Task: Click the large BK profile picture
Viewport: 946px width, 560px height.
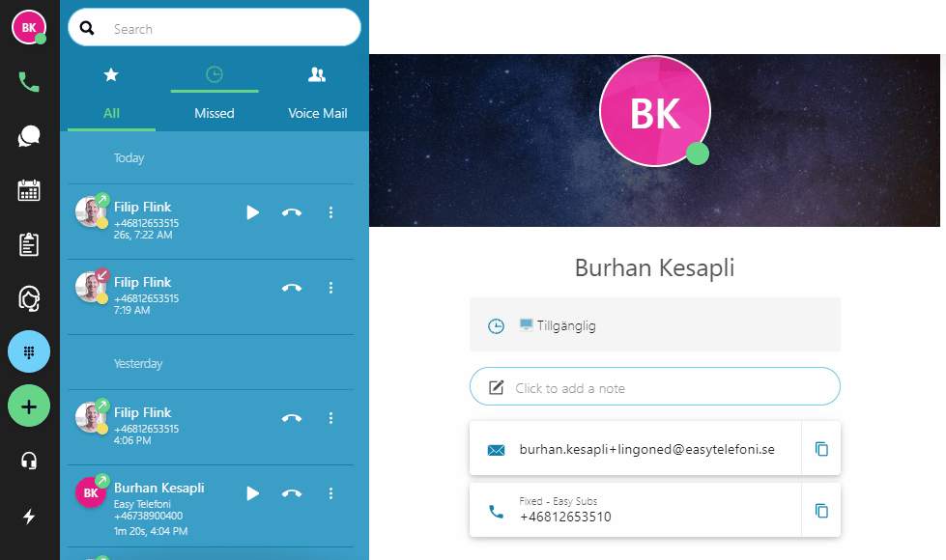Action: 655,112
